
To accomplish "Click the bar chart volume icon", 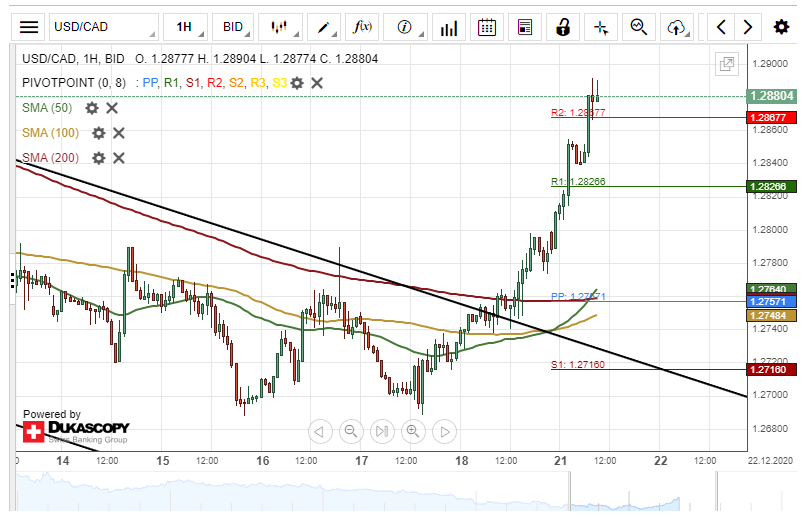I will click(449, 27).
